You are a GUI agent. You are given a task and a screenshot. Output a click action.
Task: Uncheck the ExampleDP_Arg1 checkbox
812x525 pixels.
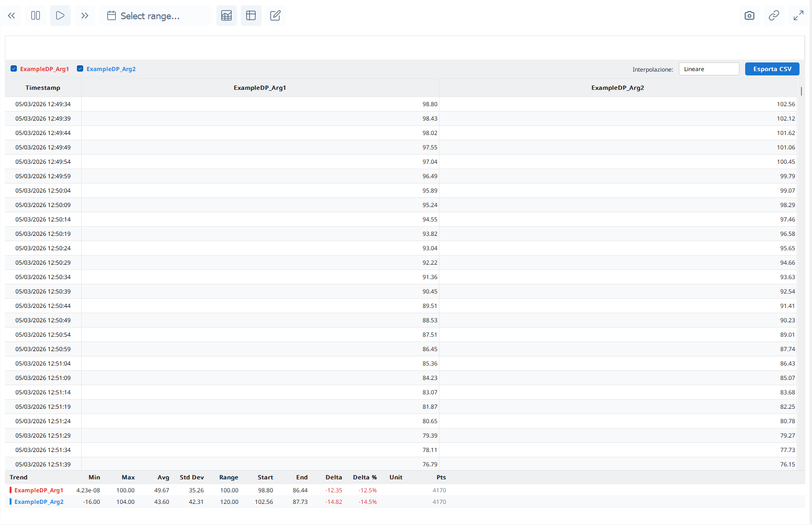[14, 69]
